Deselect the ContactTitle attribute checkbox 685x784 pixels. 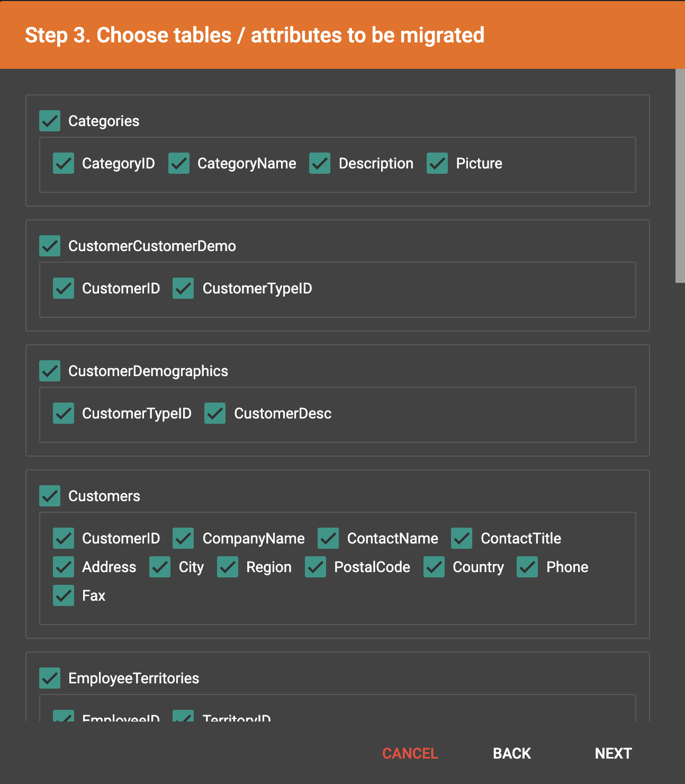pyautogui.click(x=462, y=538)
